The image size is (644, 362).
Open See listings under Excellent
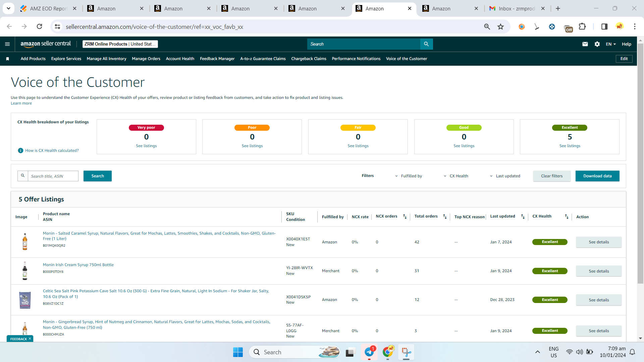pos(570,146)
